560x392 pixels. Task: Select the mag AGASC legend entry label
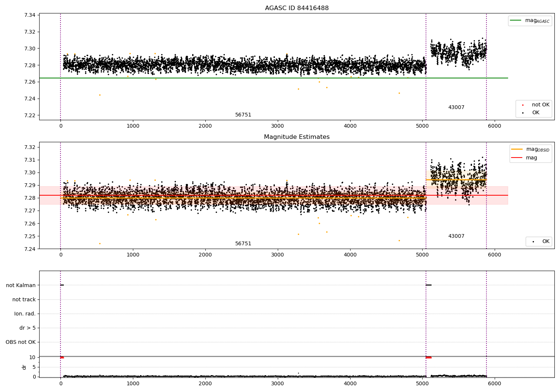click(537, 21)
